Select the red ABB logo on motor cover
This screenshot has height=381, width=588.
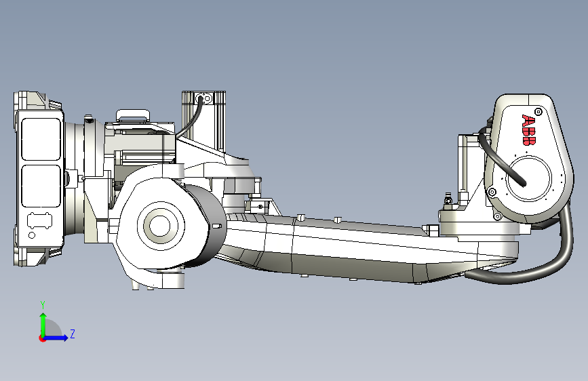[x=529, y=129]
